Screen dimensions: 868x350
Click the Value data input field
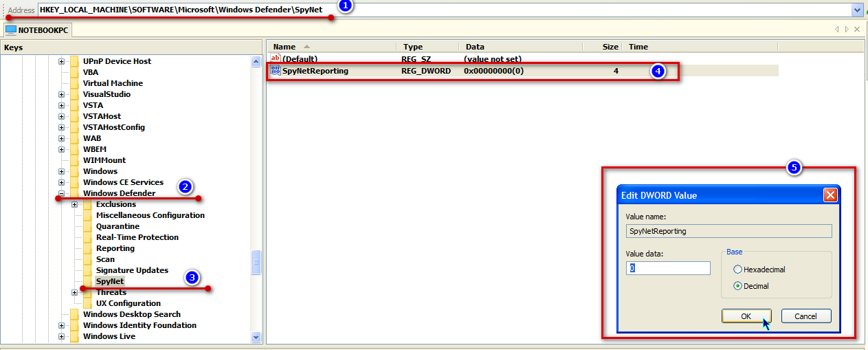pos(668,268)
